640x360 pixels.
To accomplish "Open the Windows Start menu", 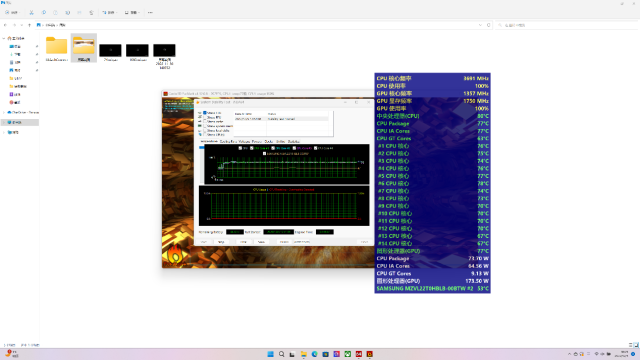I will pos(270,354).
